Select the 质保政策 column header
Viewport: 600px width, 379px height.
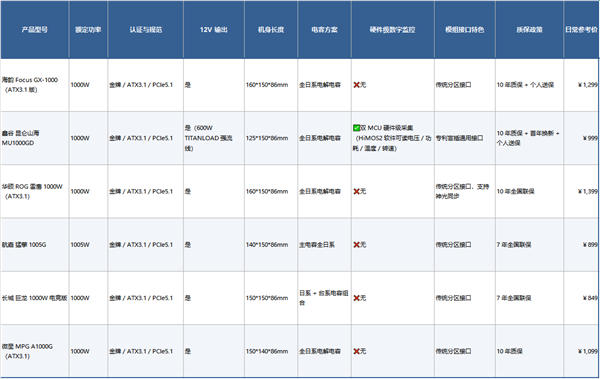(x=530, y=29)
